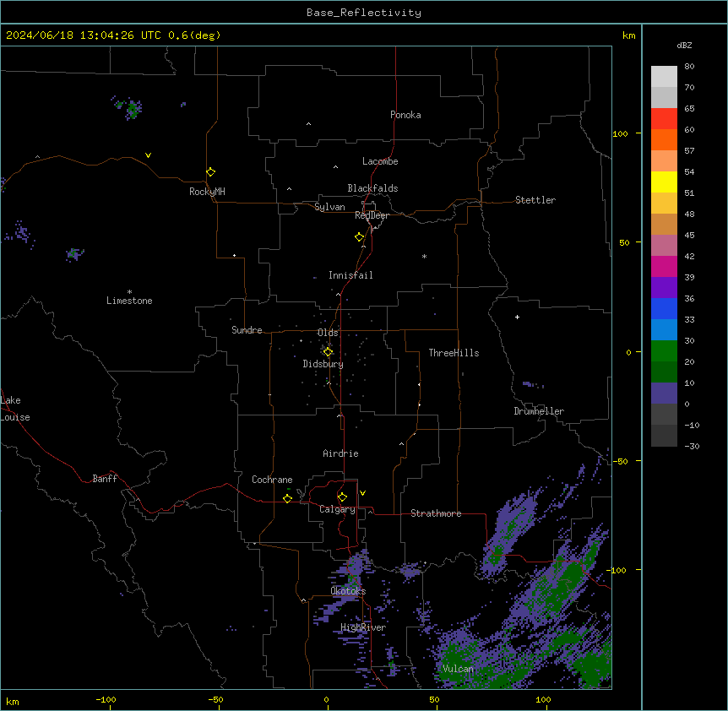
Task: Click the yellow station marker at Didsbury
Action: click(328, 352)
